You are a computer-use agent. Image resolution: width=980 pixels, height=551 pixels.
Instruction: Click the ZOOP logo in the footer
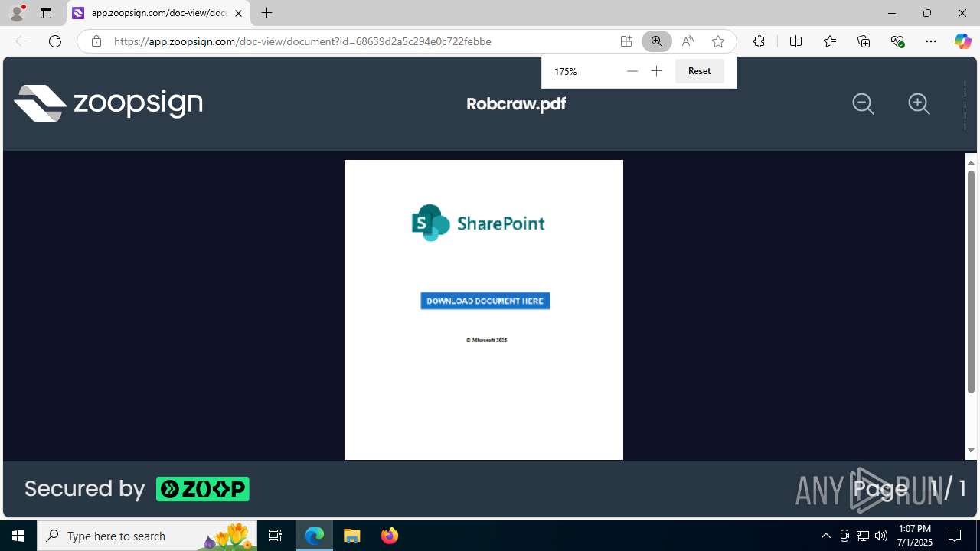tap(203, 489)
